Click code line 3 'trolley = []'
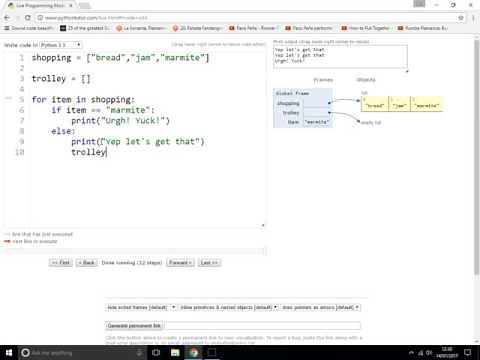 61,79
